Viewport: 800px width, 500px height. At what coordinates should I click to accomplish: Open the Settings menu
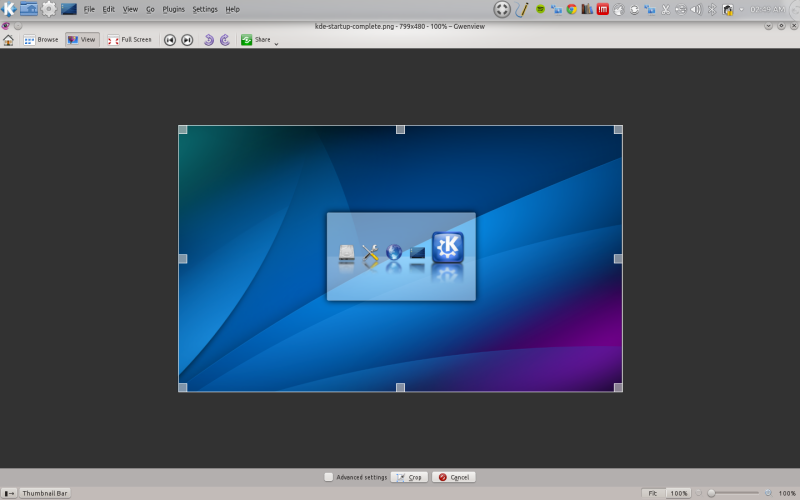pos(205,9)
